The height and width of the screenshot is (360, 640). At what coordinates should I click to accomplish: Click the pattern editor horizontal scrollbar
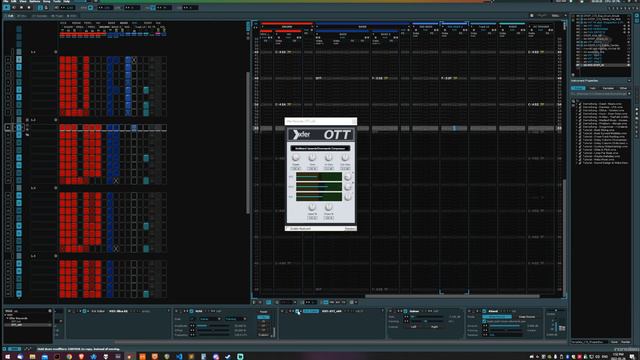453,296
